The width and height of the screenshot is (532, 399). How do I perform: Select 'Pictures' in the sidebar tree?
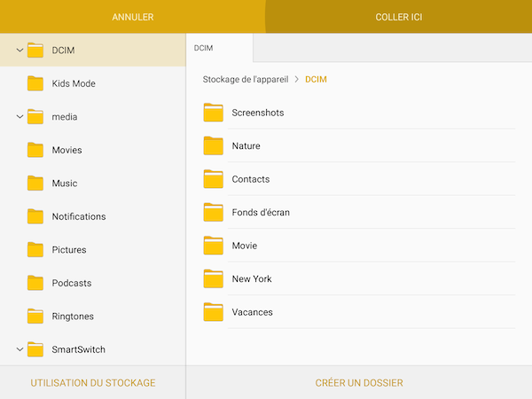pos(69,250)
